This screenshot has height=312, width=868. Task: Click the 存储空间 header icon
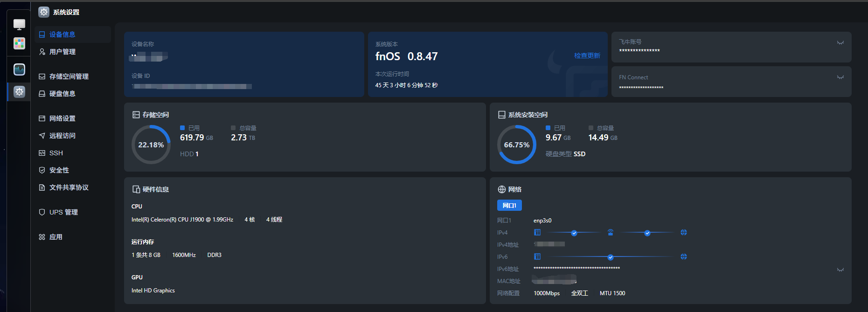pos(136,115)
